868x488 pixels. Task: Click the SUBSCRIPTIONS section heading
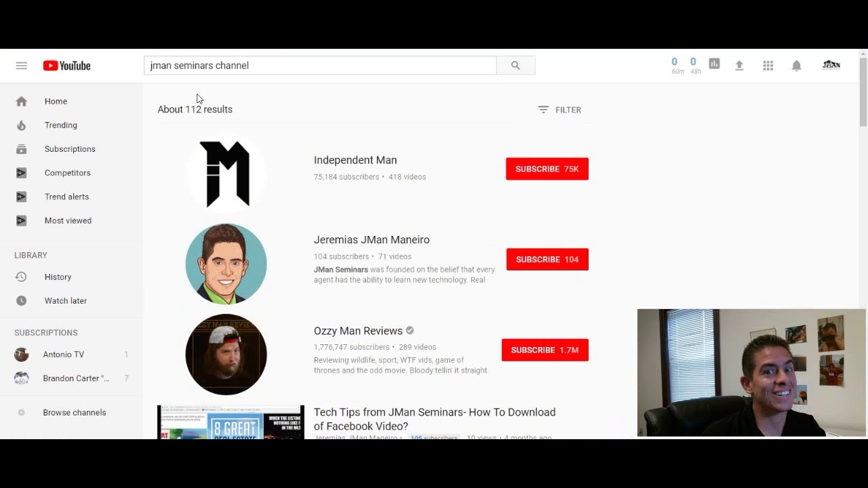46,333
